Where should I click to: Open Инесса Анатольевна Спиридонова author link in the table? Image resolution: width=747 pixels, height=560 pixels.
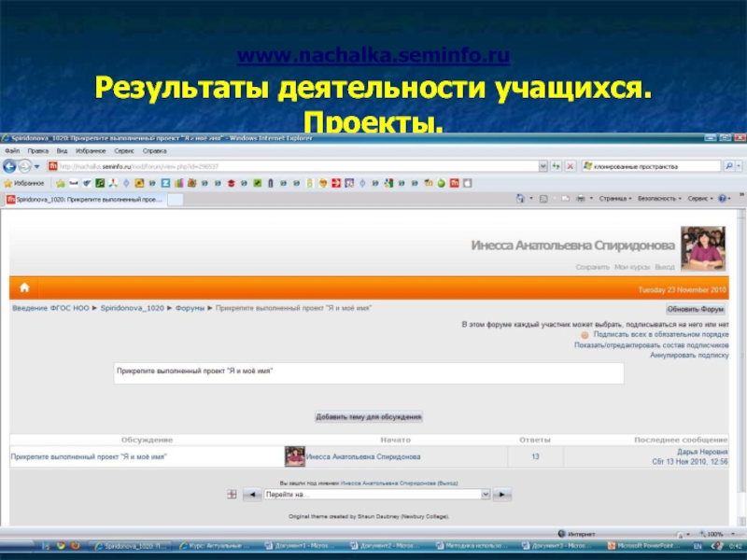[x=363, y=456]
